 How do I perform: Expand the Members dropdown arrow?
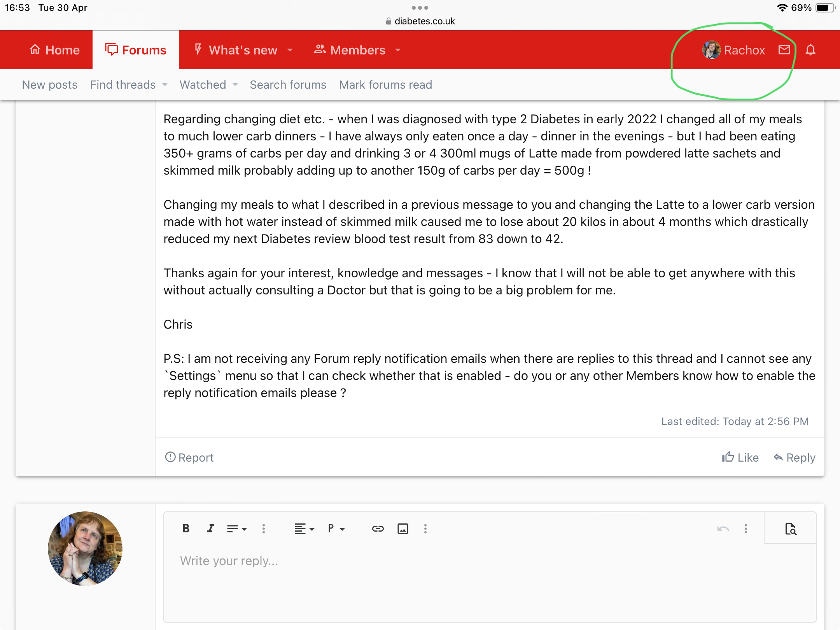(x=398, y=50)
